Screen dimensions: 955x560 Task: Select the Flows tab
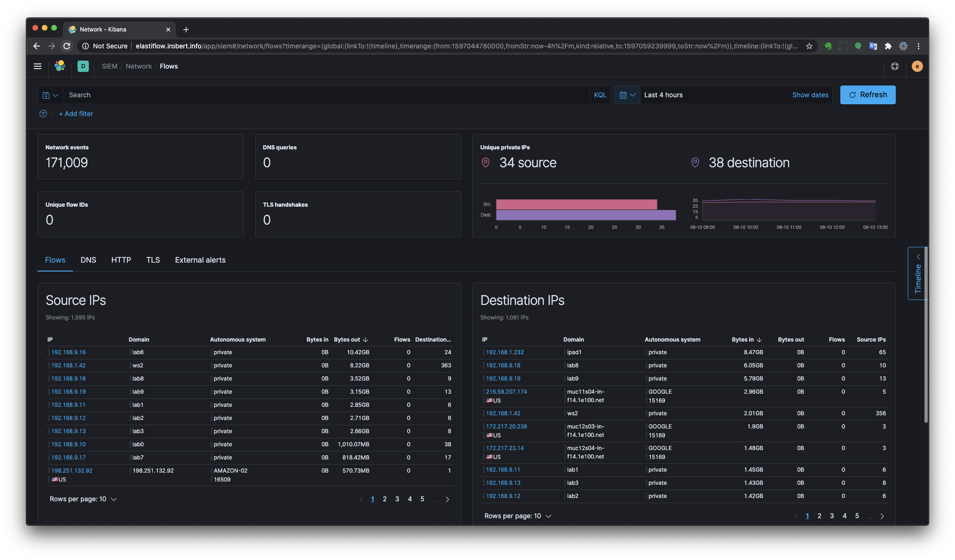tap(55, 260)
